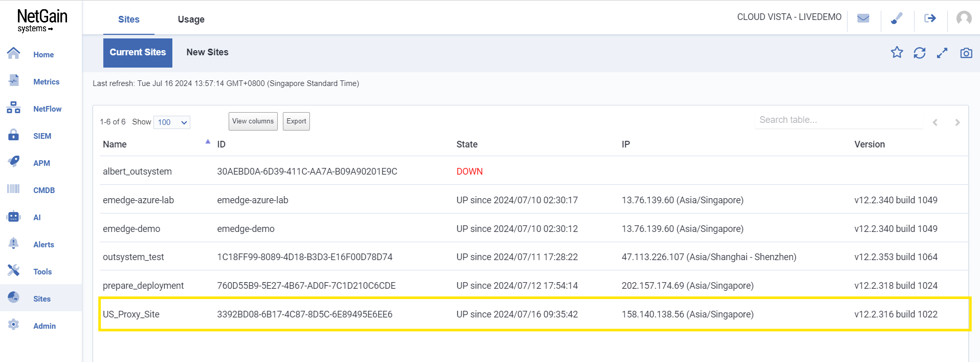Open the Show 100 rows dropdown

(172, 122)
